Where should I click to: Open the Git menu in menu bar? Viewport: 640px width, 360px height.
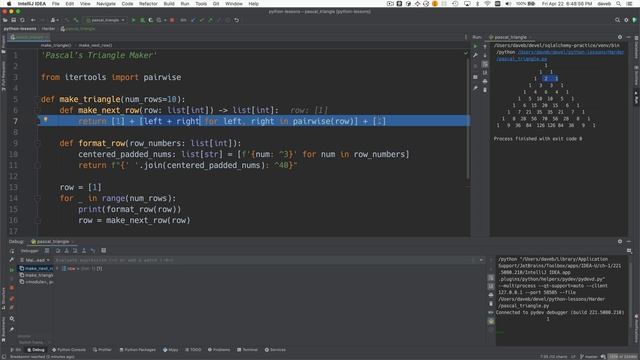pyautogui.click(x=216, y=4)
